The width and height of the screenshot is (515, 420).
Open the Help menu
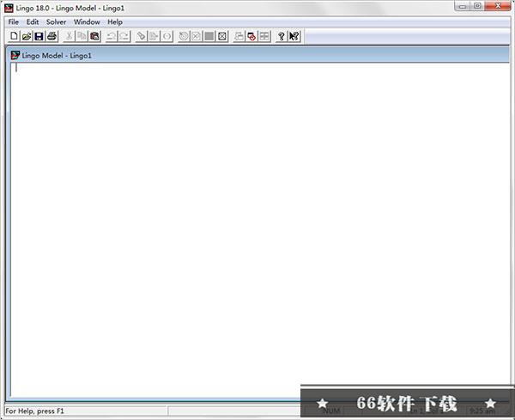[x=115, y=22]
